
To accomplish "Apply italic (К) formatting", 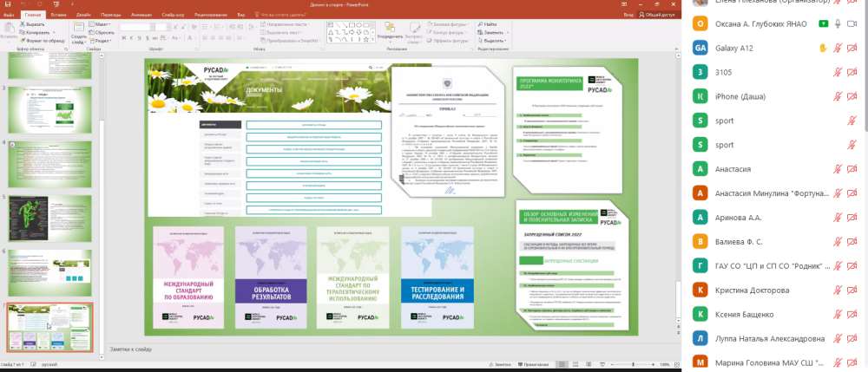I will (132, 37).
